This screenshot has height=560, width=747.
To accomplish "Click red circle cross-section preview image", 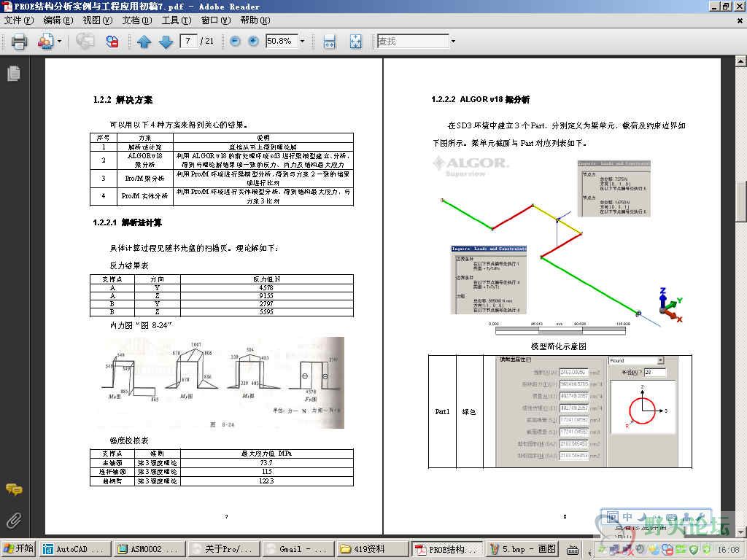I will tap(643, 406).
